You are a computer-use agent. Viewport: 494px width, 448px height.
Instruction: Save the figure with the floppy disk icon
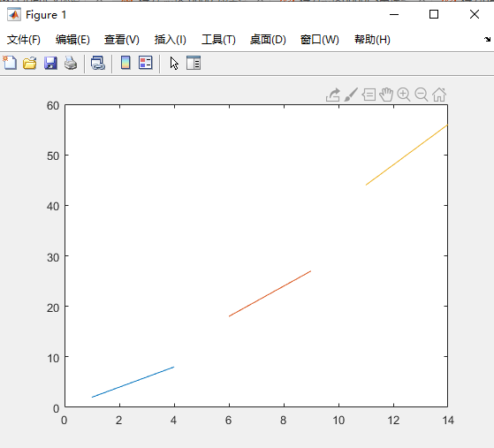[x=50, y=63]
